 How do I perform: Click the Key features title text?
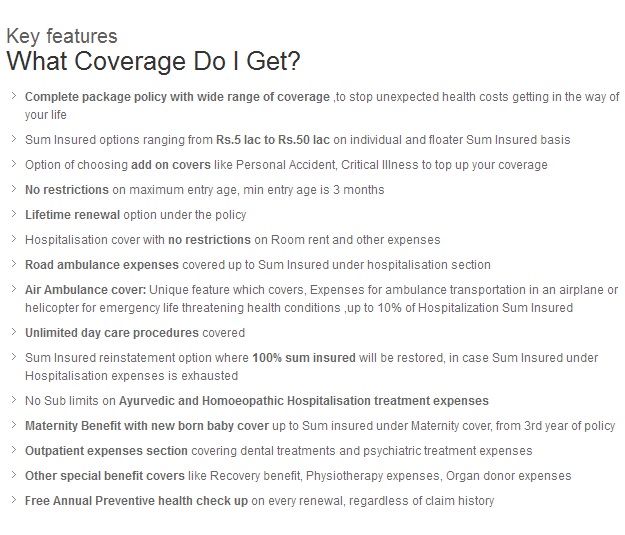coord(62,37)
